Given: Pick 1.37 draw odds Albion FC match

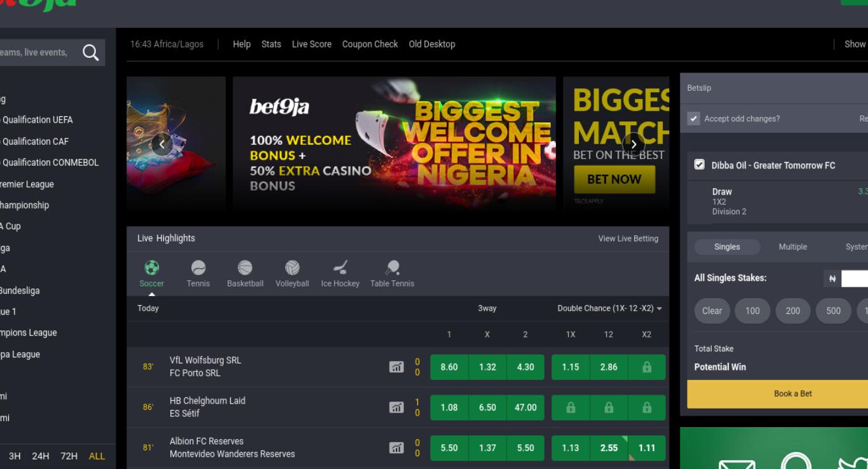Looking at the screenshot, I should (x=487, y=448).
